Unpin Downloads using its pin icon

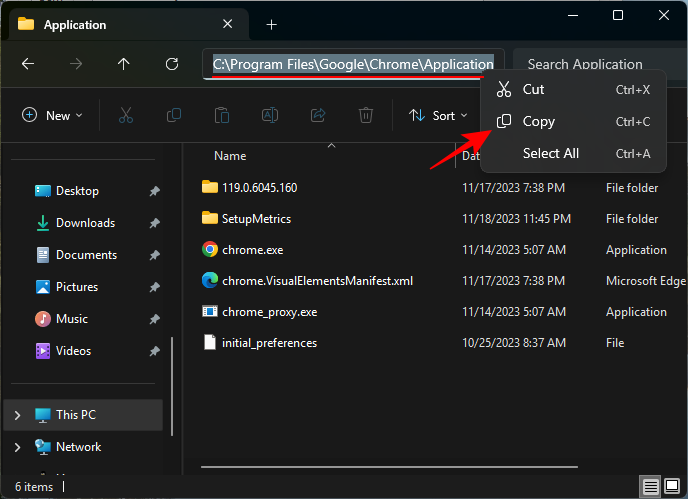pyautogui.click(x=154, y=223)
